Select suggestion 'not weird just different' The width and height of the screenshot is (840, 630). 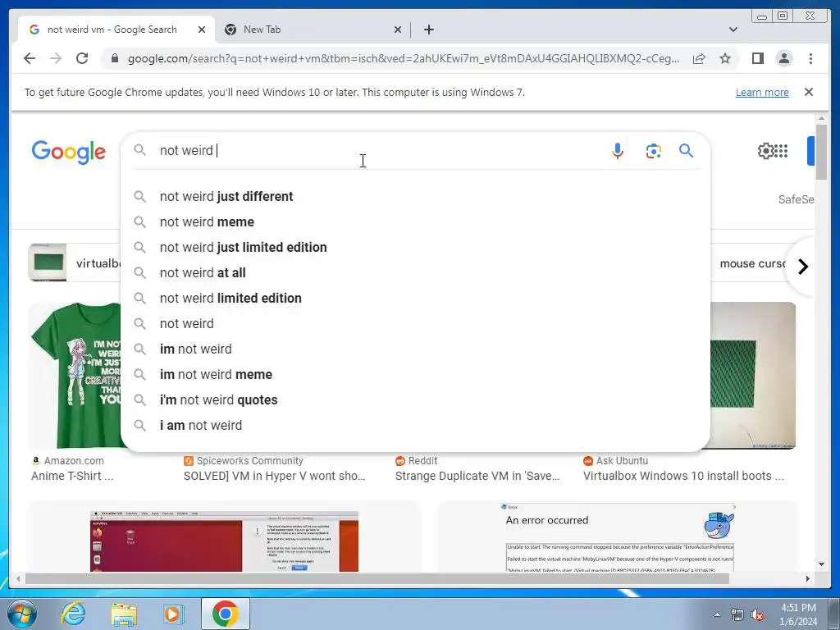415,197
